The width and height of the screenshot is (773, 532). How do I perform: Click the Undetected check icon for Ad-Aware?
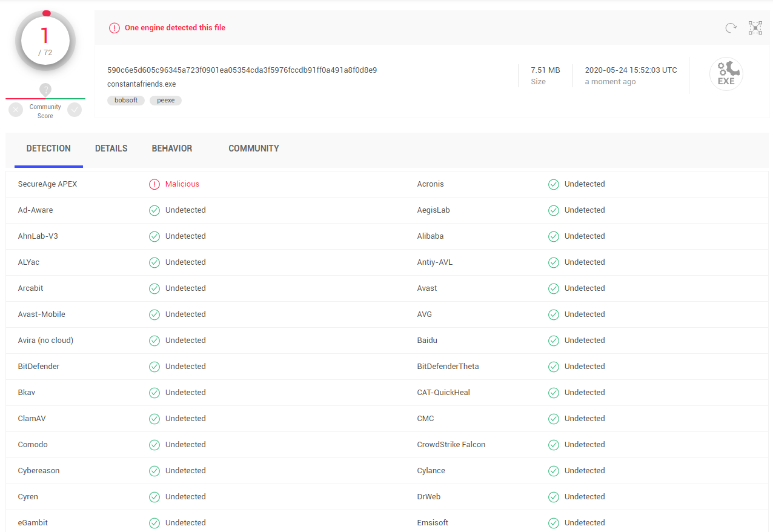tap(154, 210)
